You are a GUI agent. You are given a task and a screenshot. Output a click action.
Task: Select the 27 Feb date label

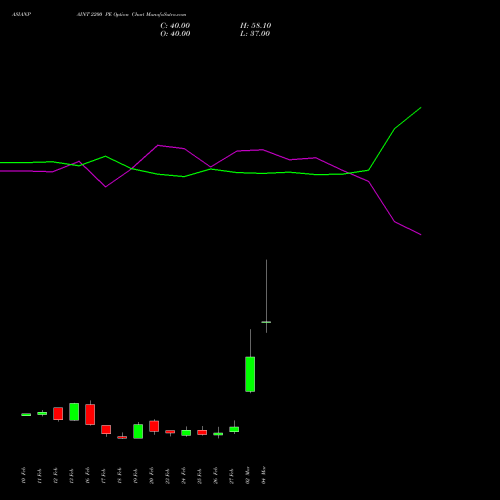point(231,476)
